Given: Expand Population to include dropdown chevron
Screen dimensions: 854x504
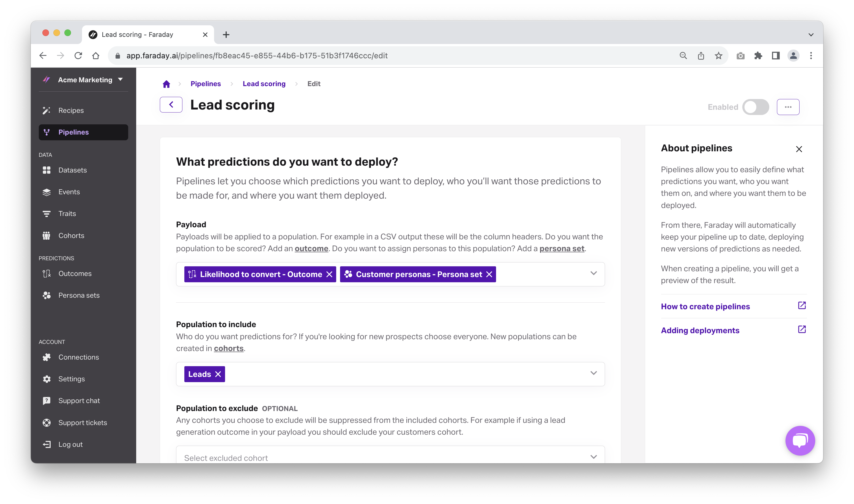Looking at the screenshot, I should (x=593, y=373).
